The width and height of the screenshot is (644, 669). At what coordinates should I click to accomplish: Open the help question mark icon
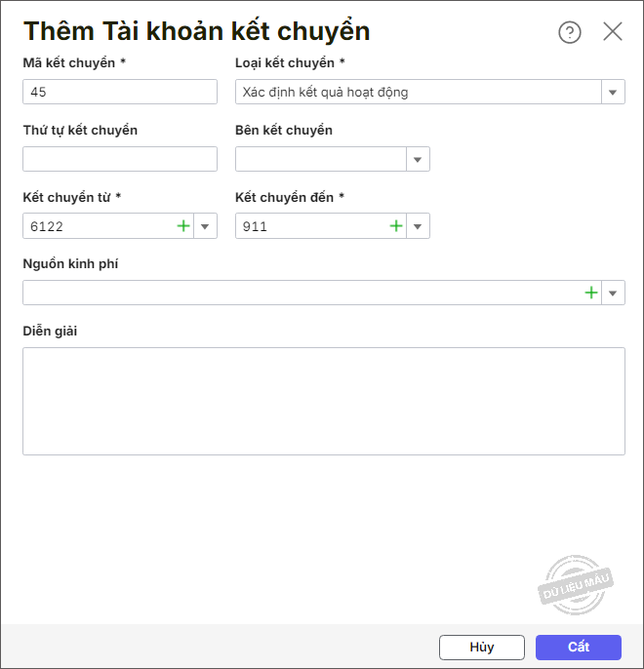tap(570, 32)
